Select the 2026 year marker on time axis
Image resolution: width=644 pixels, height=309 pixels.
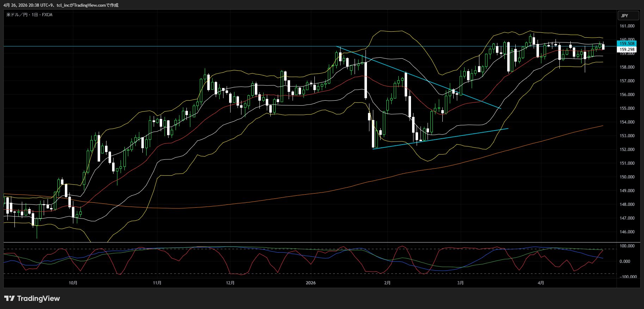coord(311,283)
